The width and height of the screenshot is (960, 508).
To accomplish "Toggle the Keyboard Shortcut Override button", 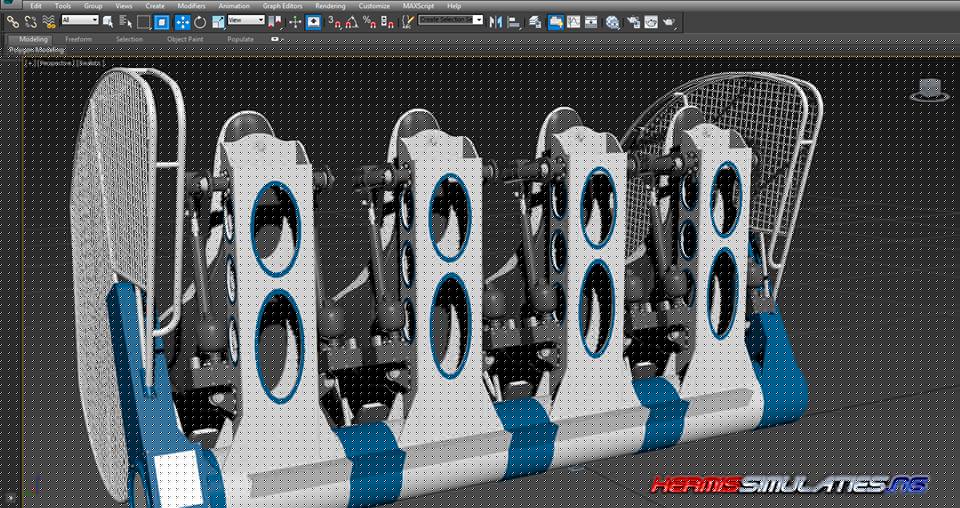I will pyautogui.click(x=313, y=23).
